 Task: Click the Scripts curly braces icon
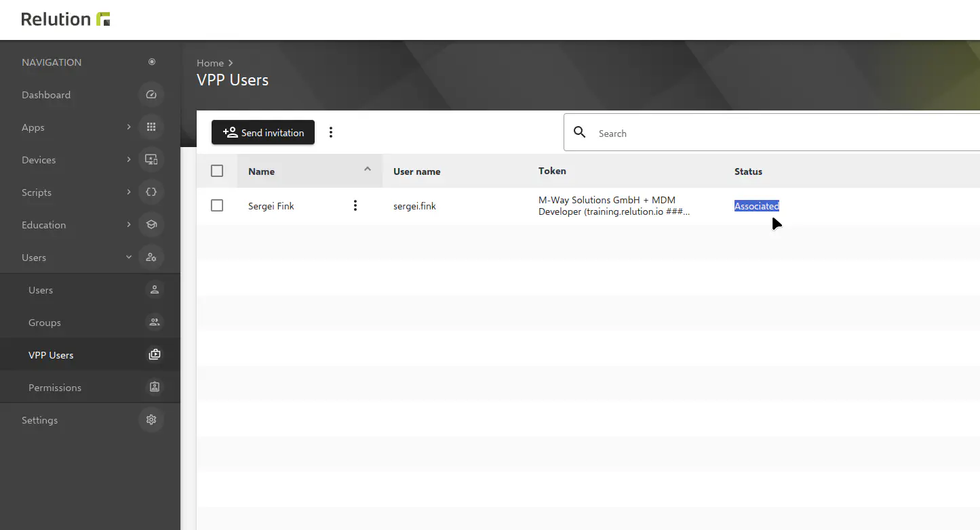pos(151,192)
